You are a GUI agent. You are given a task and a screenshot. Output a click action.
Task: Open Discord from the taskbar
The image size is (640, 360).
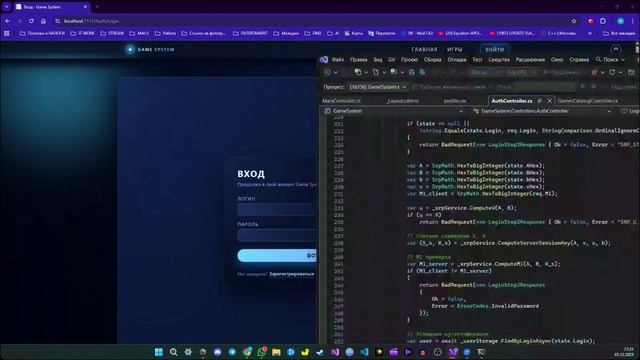218,352
